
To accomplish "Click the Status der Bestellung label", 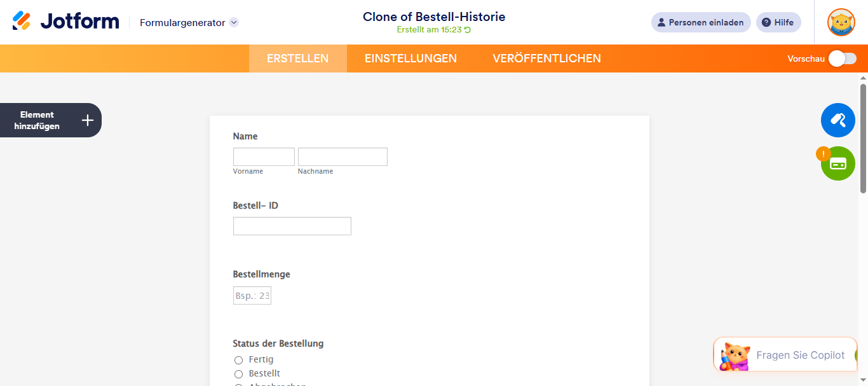I will 278,343.
